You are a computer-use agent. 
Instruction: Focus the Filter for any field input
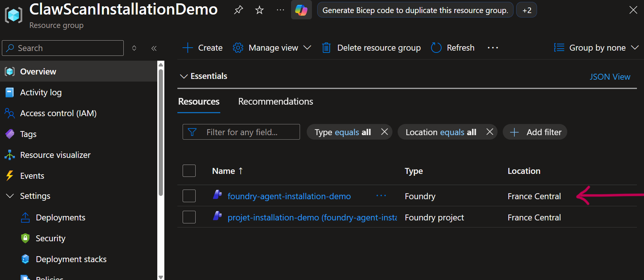[241, 132]
